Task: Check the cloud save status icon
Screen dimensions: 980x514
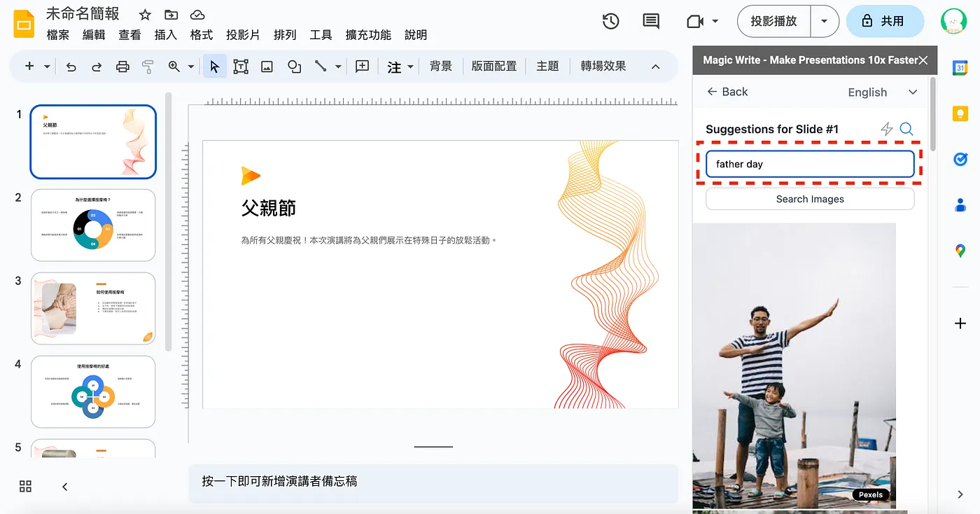Action: pyautogui.click(x=197, y=15)
